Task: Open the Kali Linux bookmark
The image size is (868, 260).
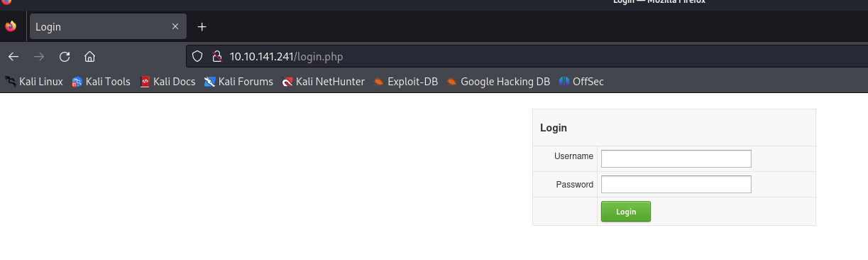Action: [33, 82]
